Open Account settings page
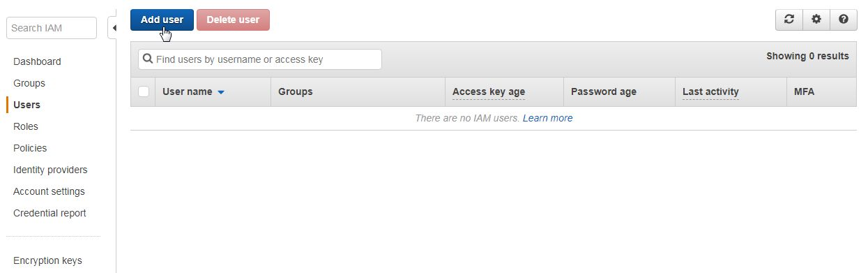Viewport: 868px width, 273px height. pyautogui.click(x=49, y=191)
